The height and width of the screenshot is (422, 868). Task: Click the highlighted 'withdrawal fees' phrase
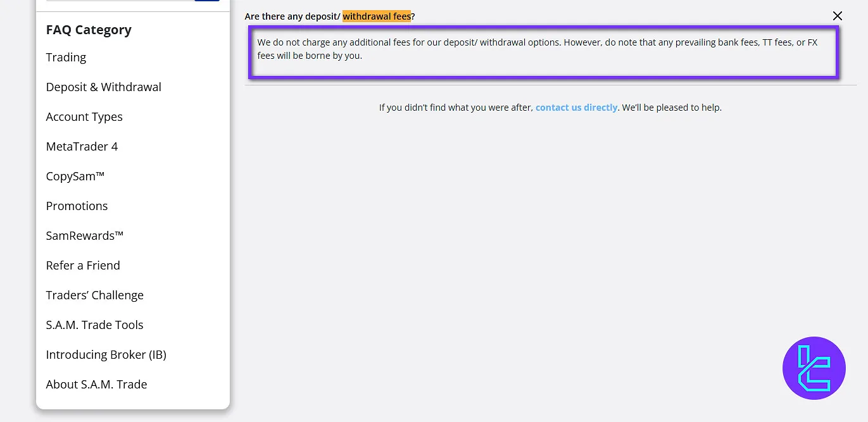point(377,16)
